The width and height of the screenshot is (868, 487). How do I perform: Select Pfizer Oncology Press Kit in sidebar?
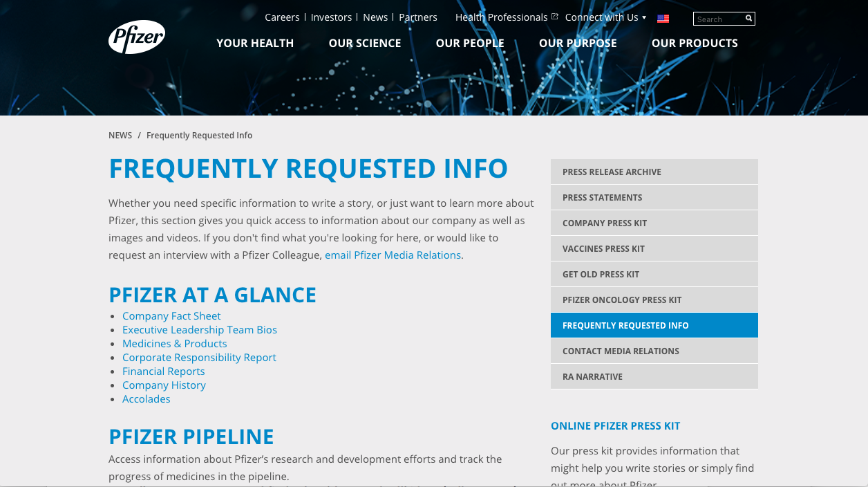[x=654, y=300]
